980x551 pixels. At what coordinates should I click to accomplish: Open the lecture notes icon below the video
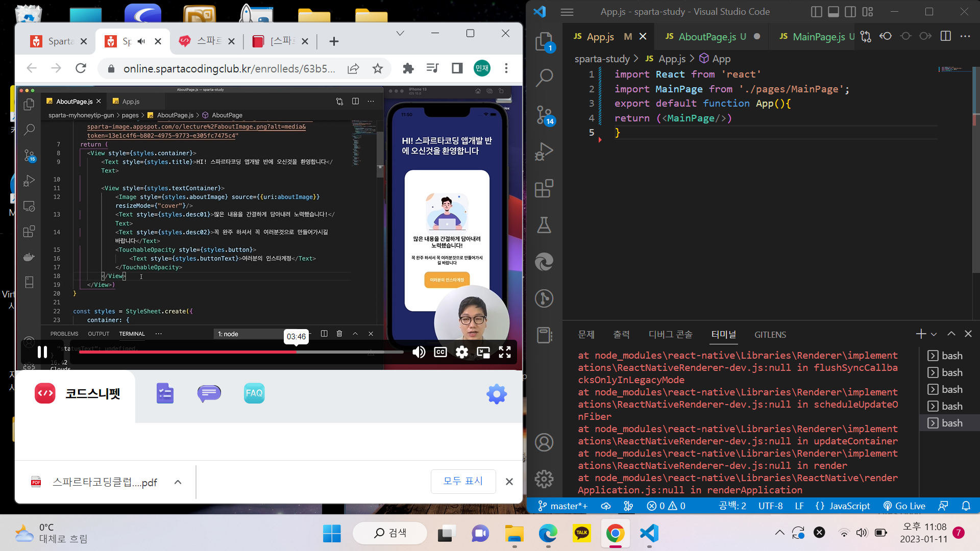click(165, 393)
